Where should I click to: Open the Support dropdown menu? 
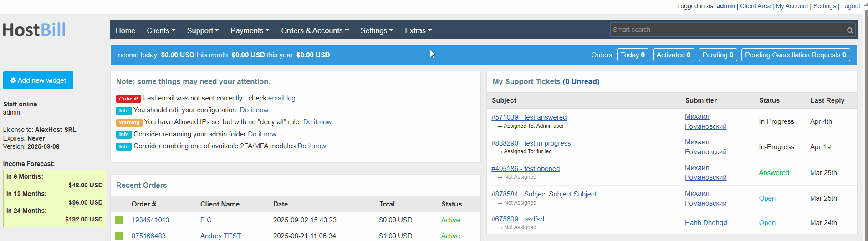tap(203, 30)
